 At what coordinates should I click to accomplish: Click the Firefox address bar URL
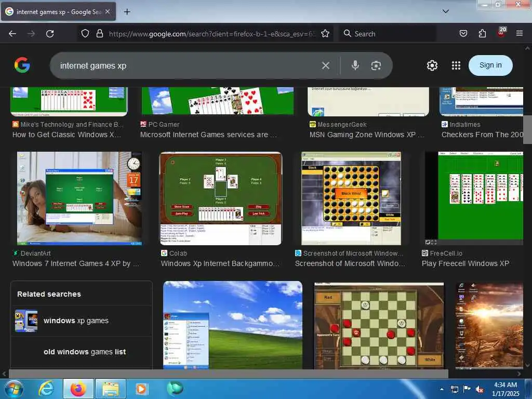212,34
